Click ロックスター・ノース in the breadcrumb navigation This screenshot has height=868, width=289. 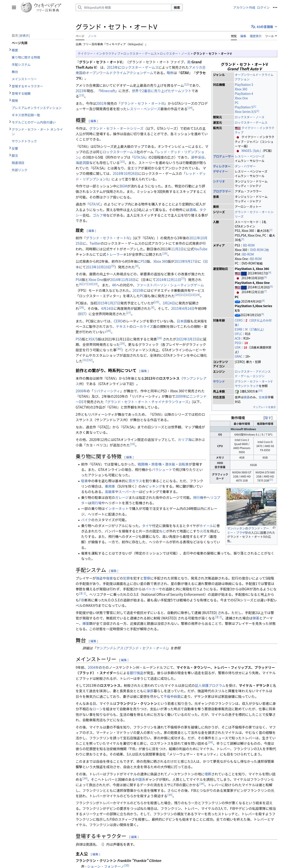coord(175,53)
